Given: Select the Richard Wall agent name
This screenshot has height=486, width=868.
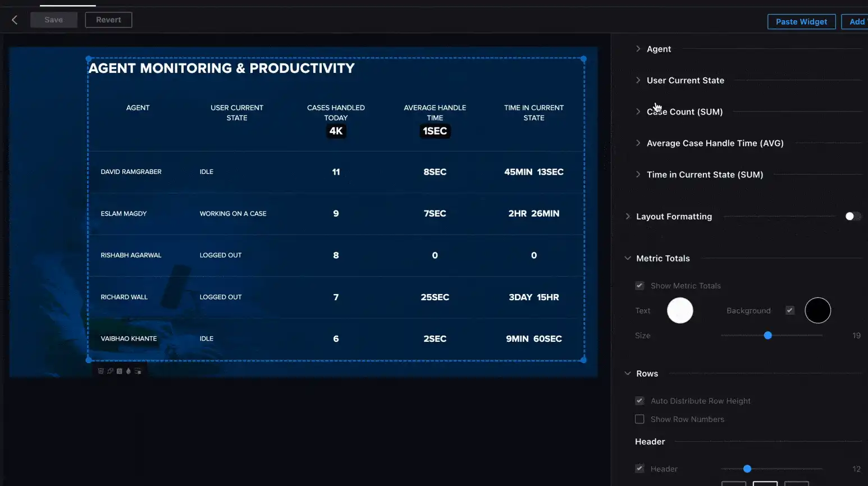Looking at the screenshot, I should pos(124,297).
